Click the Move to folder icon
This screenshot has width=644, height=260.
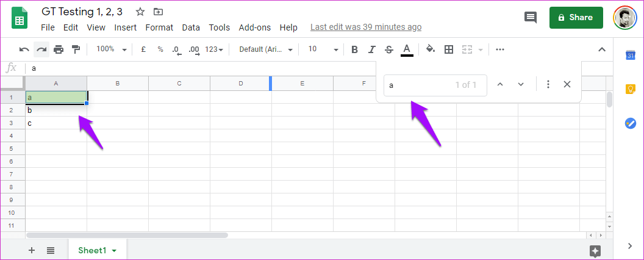click(157, 12)
